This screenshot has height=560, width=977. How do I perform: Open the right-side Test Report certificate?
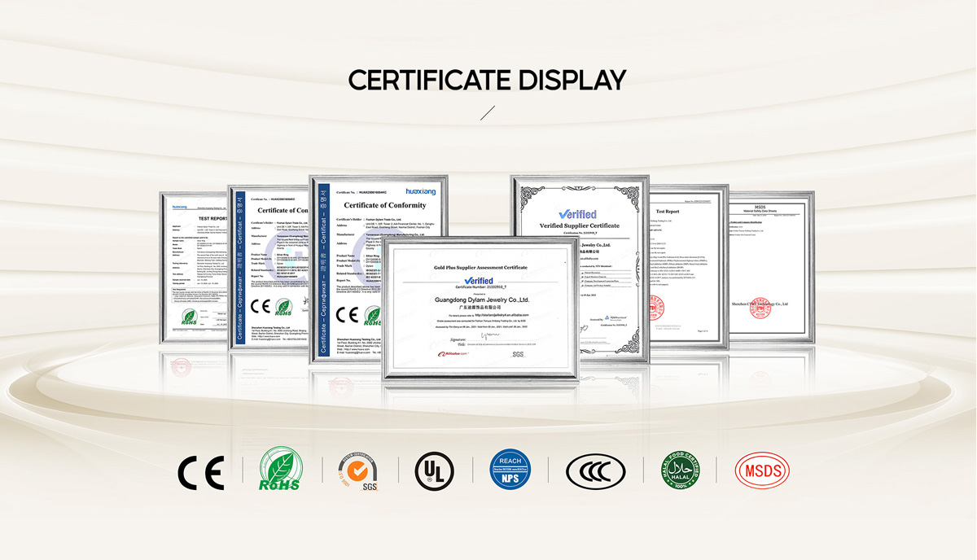click(x=689, y=267)
